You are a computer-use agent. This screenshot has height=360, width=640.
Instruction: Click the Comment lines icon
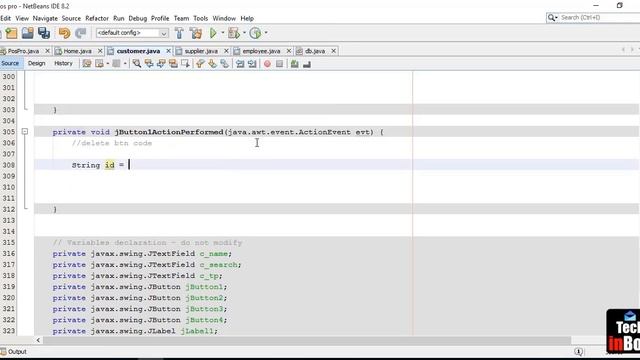(x=295, y=64)
